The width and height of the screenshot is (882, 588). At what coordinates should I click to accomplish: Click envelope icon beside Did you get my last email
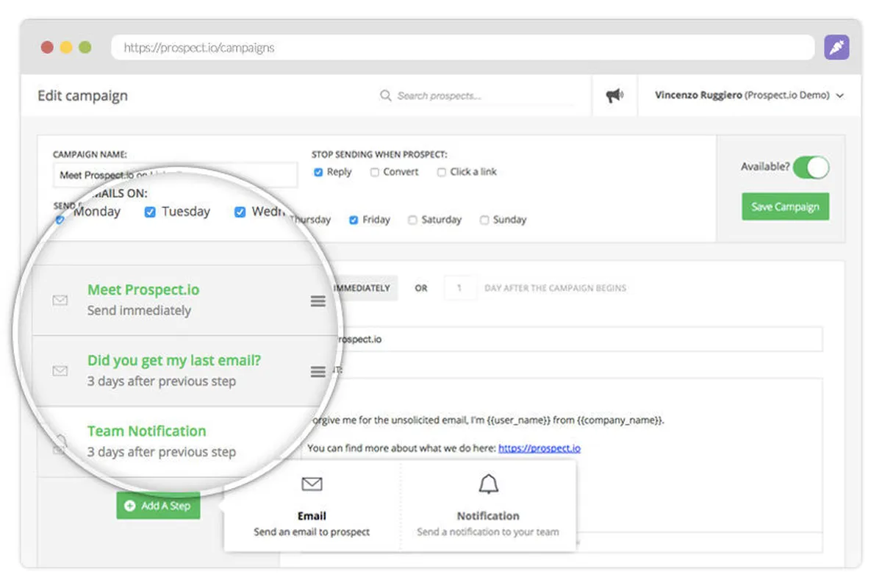click(60, 371)
